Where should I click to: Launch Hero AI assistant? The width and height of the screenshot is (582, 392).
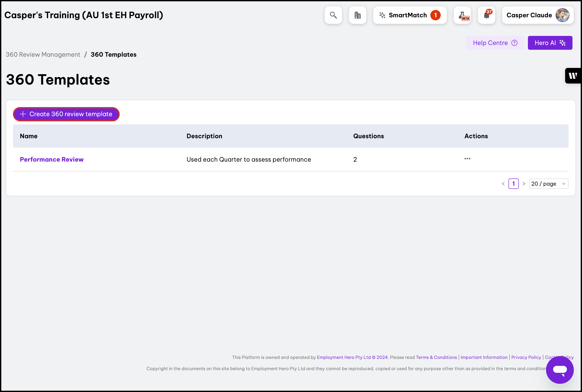click(x=550, y=43)
